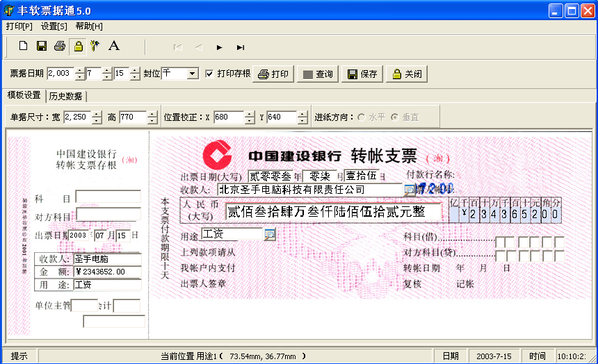Click the stub 对方科目 empty field
Image resolution: width=598 pixels, height=364 pixels.
click(x=108, y=214)
